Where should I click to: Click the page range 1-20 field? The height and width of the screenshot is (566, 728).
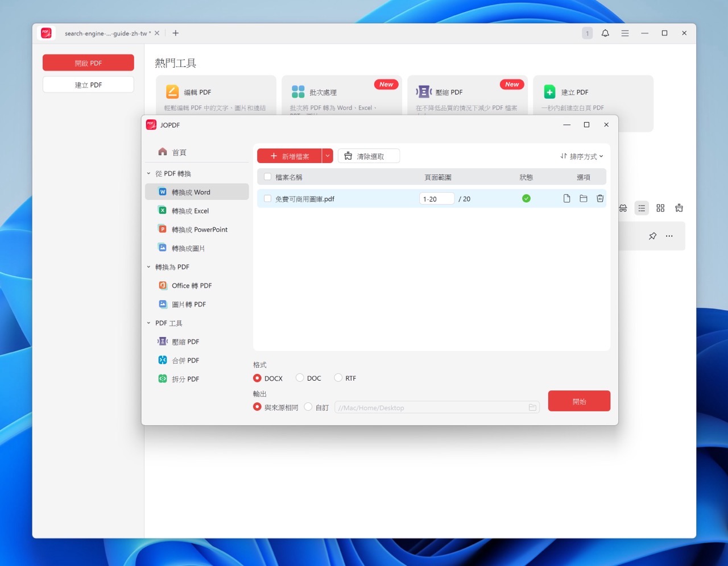coord(436,199)
